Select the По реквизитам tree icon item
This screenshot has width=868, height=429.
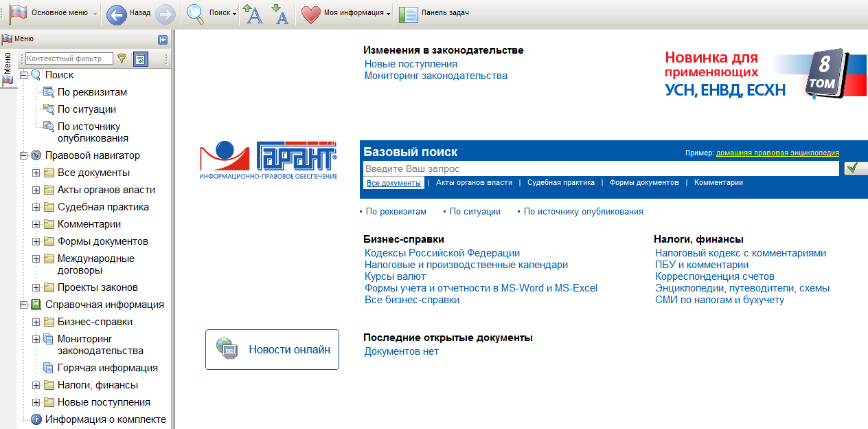49,92
